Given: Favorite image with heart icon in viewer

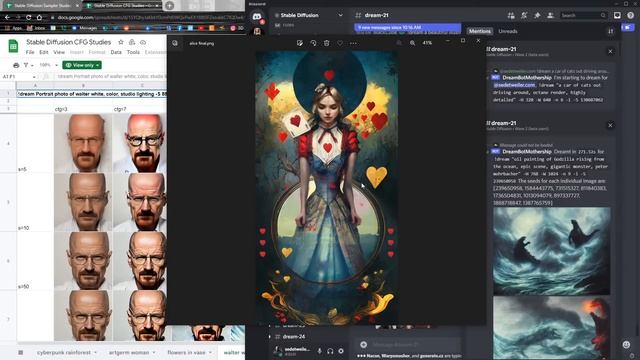Looking at the screenshot, I should point(340,43).
